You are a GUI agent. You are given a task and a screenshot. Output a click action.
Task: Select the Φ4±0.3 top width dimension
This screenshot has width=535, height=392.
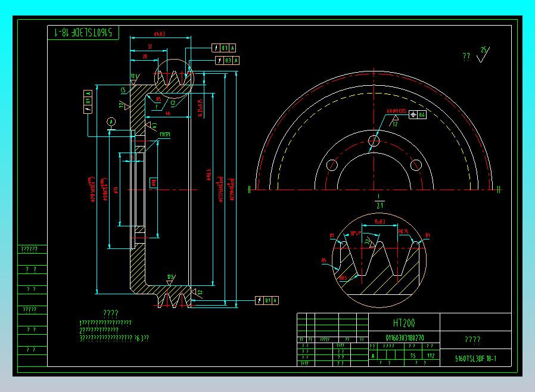(x=159, y=34)
